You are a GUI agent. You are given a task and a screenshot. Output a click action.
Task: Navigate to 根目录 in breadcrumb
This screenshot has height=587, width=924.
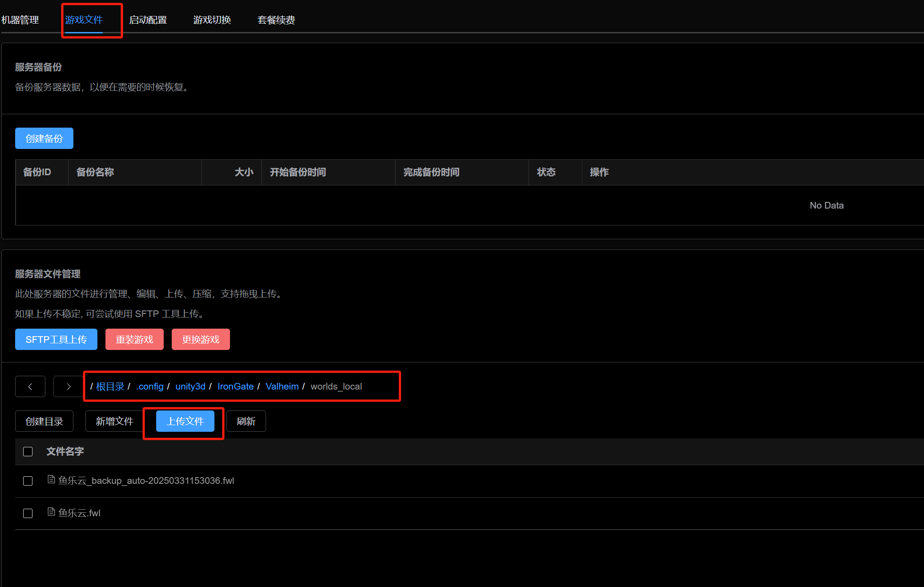click(x=110, y=386)
